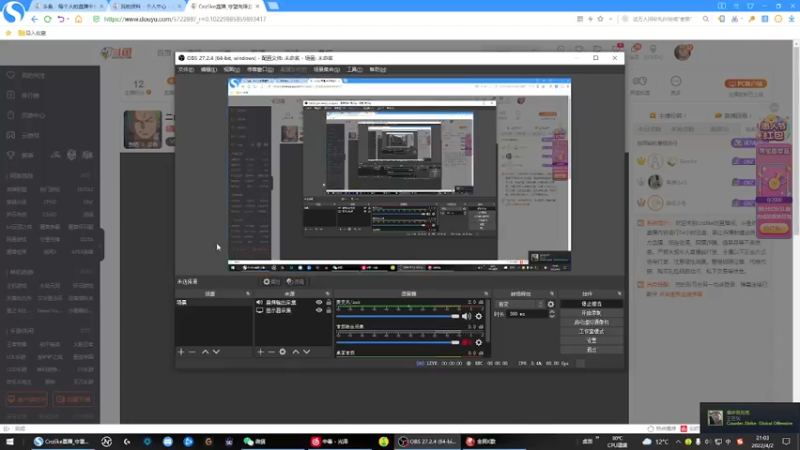Screen dimensions: 800x450
Task: Open source properties gear in the sources toolbar
Action: pyautogui.click(x=283, y=352)
